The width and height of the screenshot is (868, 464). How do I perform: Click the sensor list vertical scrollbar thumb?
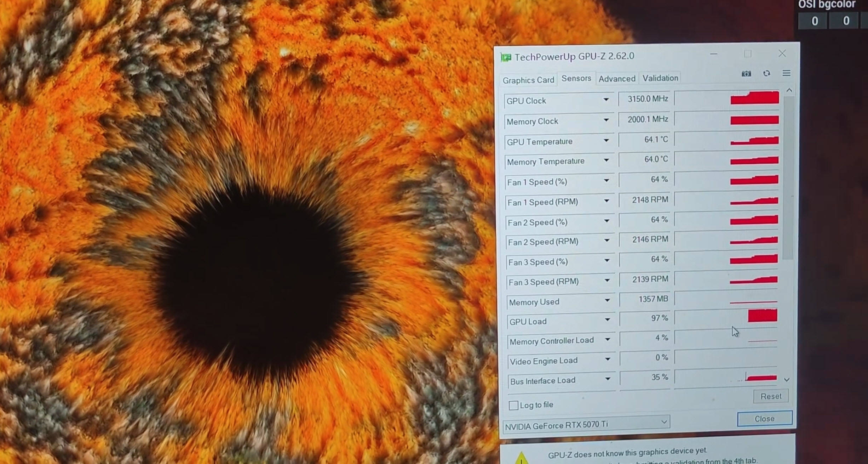coord(788,177)
